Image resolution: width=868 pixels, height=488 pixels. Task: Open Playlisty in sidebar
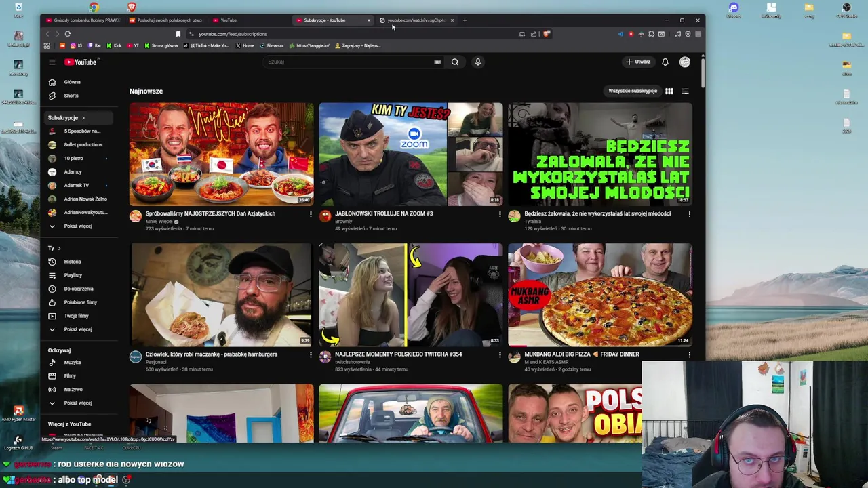tap(78, 275)
